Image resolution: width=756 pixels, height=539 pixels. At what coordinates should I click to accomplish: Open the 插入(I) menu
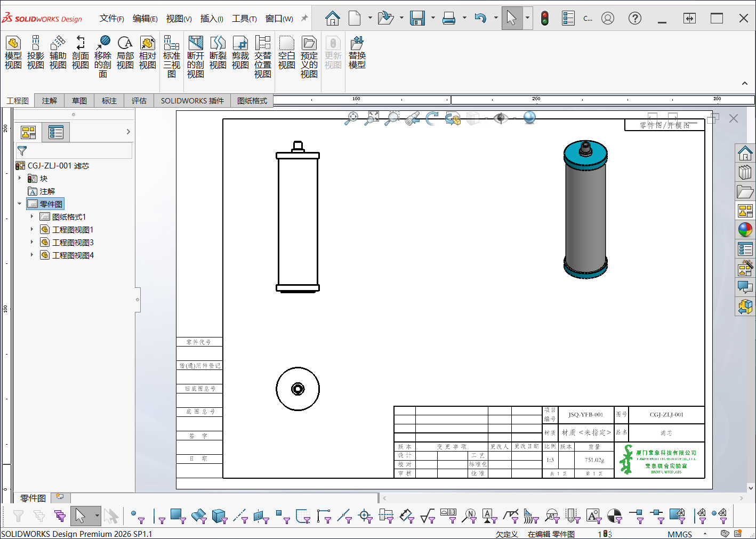[x=212, y=19]
